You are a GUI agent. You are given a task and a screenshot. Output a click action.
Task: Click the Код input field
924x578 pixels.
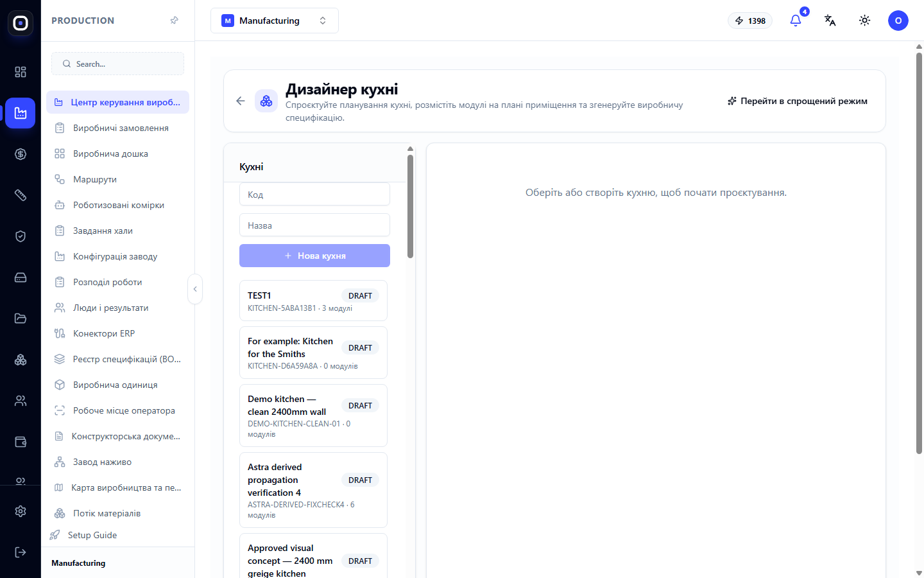coord(314,194)
